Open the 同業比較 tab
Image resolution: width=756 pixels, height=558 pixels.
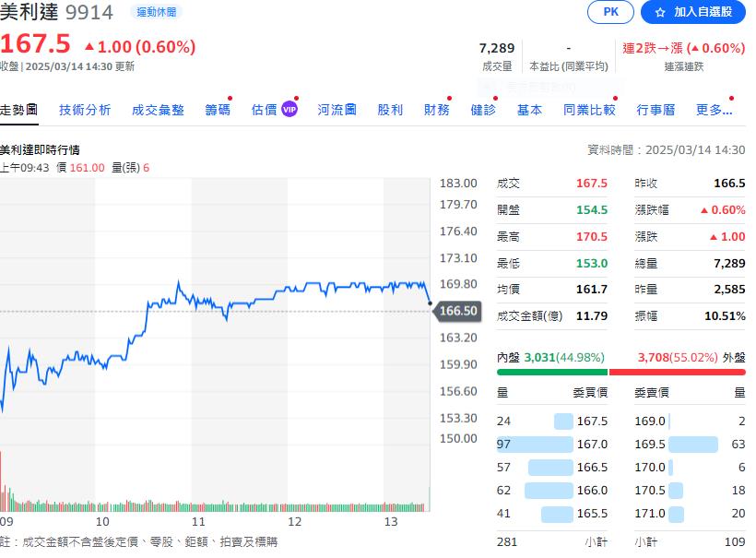point(589,110)
